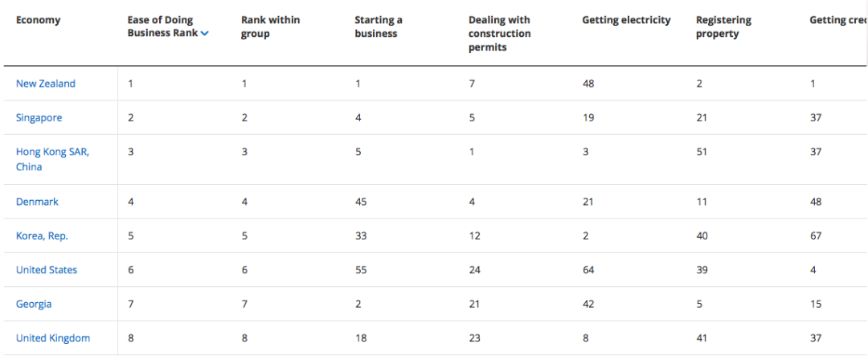
Task: Click the Economy column header
Action: tap(39, 20)
